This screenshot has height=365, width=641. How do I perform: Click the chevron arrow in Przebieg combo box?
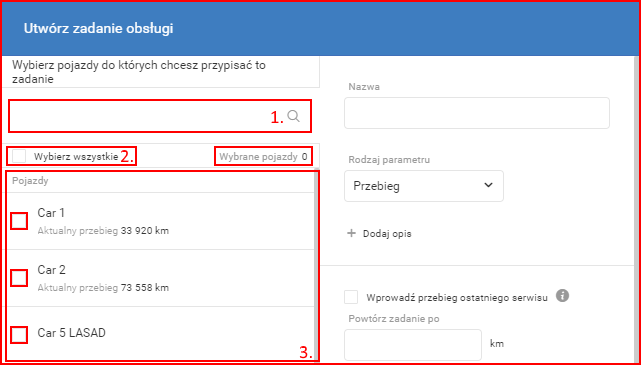tap(488, 185)
